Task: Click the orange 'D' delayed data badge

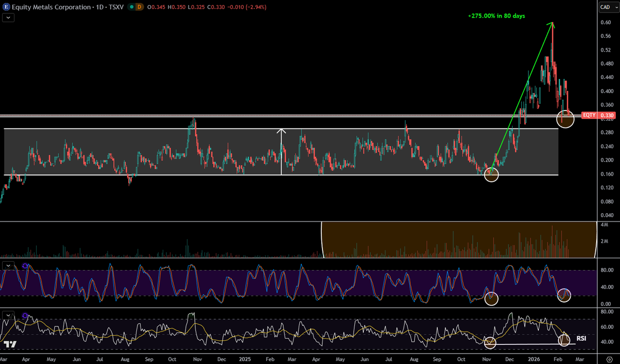Action: coord(141,7)
